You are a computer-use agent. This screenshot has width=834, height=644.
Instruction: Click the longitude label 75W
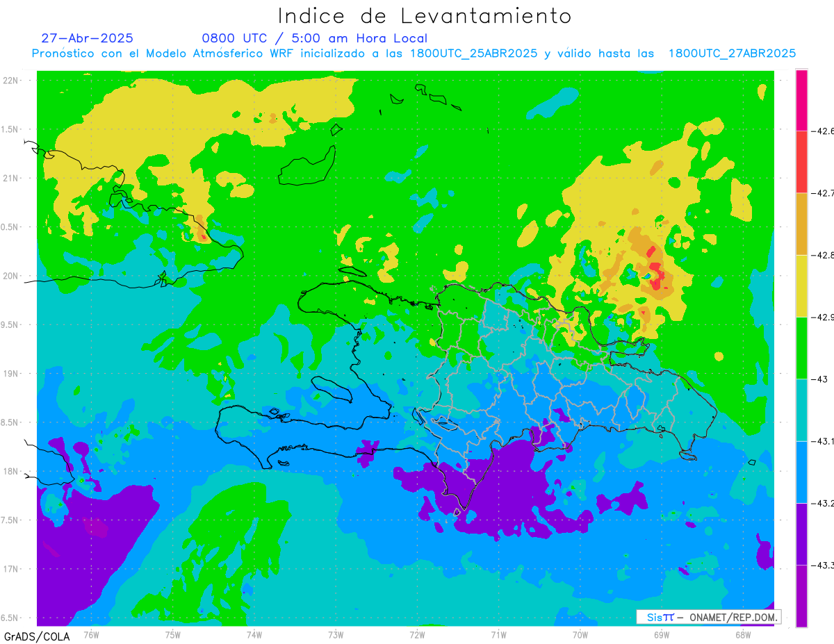(173, 634)
